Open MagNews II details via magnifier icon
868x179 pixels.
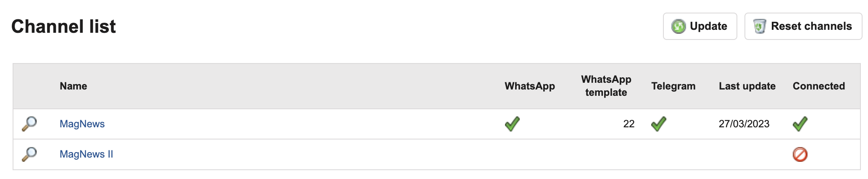(x=29, y=154)
